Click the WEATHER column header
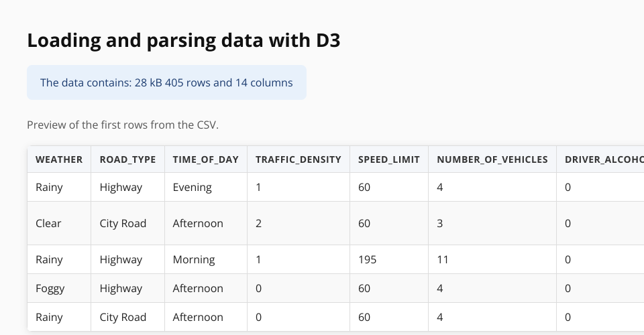The image size is (644, 335). pos(59,159)
